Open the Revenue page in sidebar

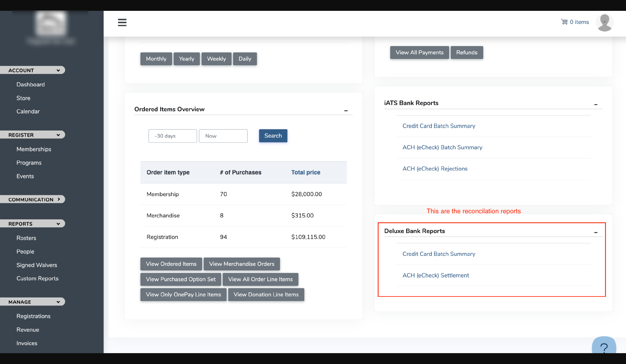(28, 330)
